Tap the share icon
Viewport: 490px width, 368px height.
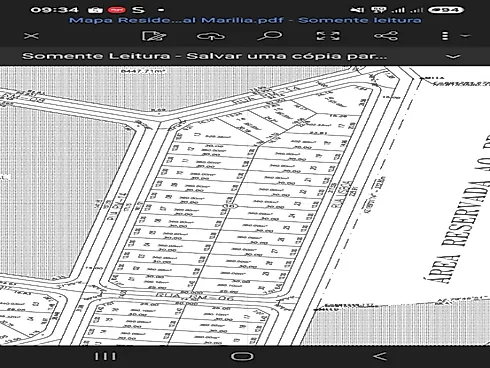(386, 36)
